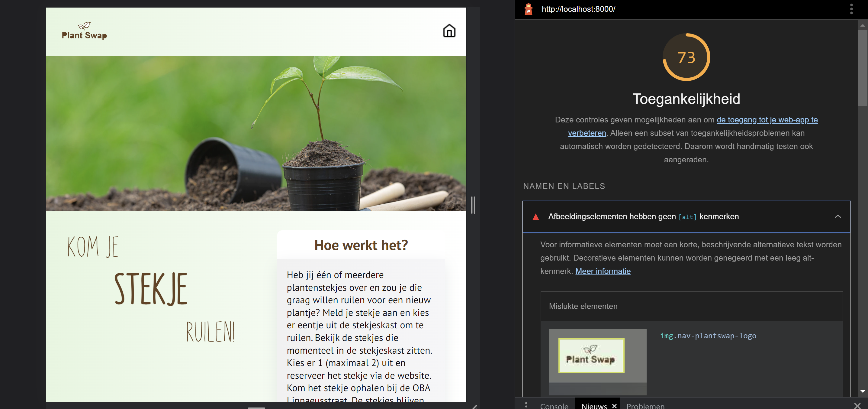Screen dimensions: 868x409
Task: Switch to the Console tab
Action: (554, 406)
